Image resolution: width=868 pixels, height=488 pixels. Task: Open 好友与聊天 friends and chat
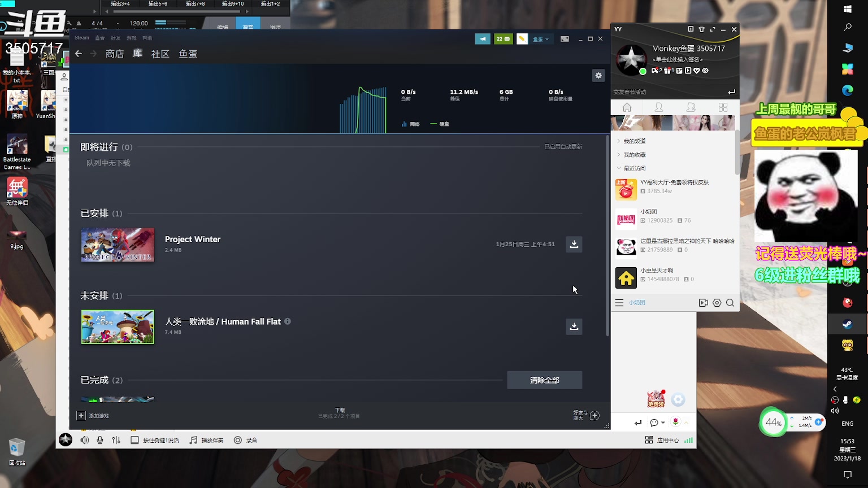tap(587, 415)
